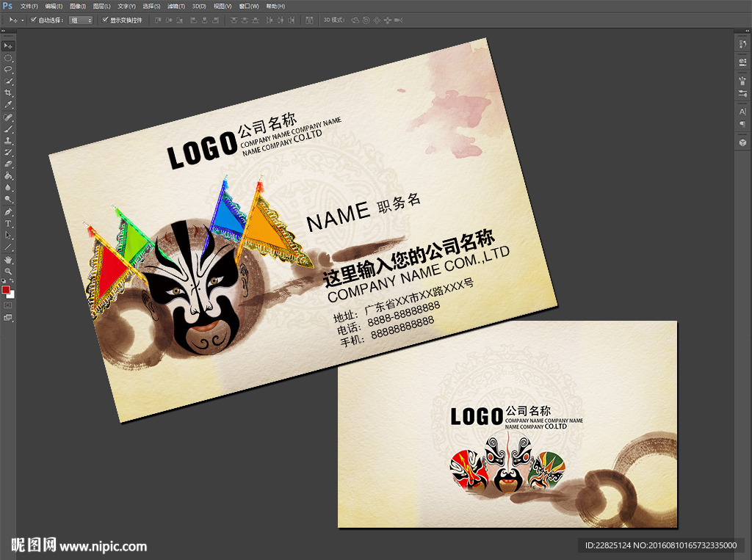
Task: Click the 3D rotate mode icon
Action: tap(355, 20)
